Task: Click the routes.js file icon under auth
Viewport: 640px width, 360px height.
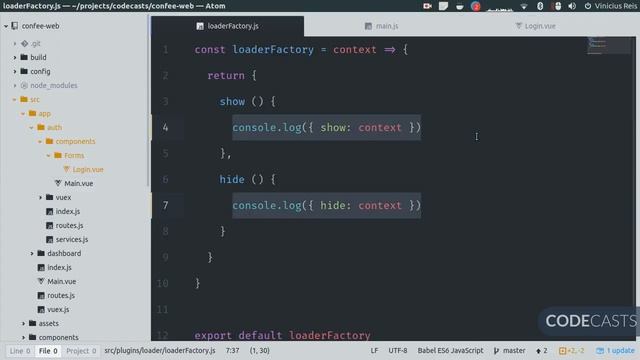Action: pyautogui.click(x=49, y=225)
